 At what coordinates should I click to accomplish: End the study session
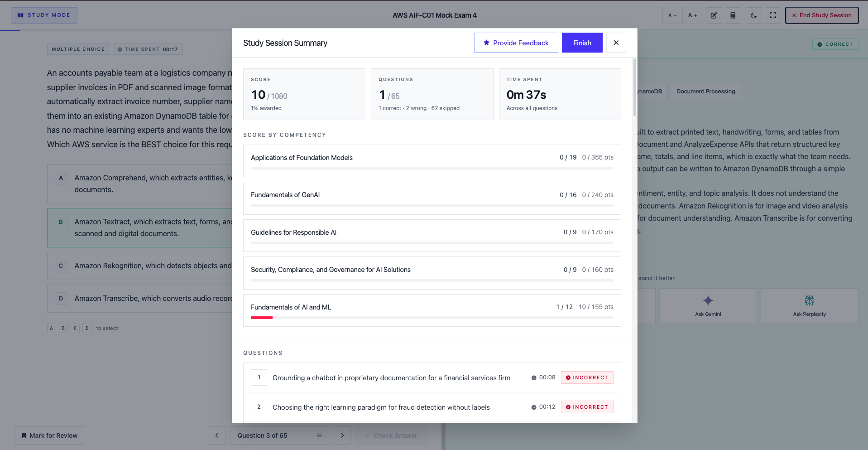[x=822, y=15]
